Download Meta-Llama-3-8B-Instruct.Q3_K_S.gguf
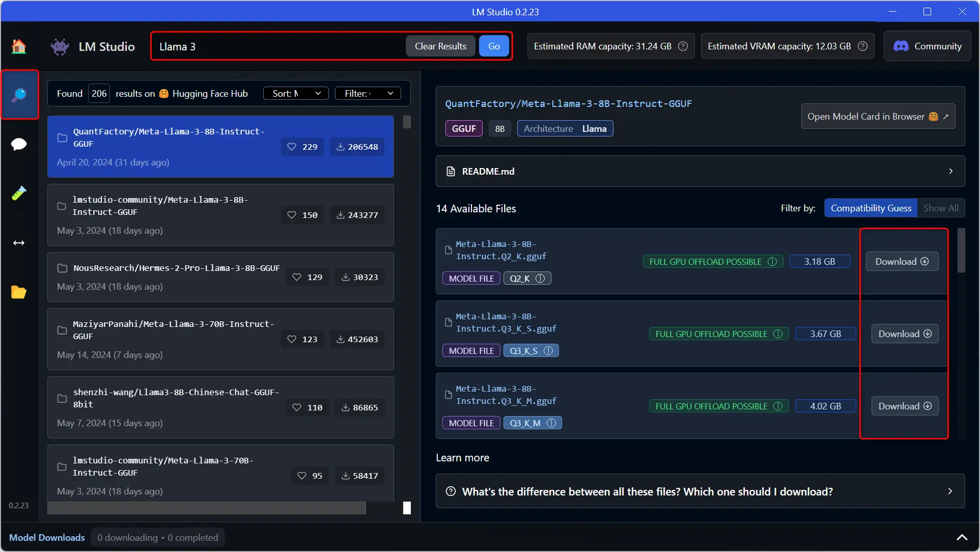This screenshot has width=980, height=552. pos(905,334)
